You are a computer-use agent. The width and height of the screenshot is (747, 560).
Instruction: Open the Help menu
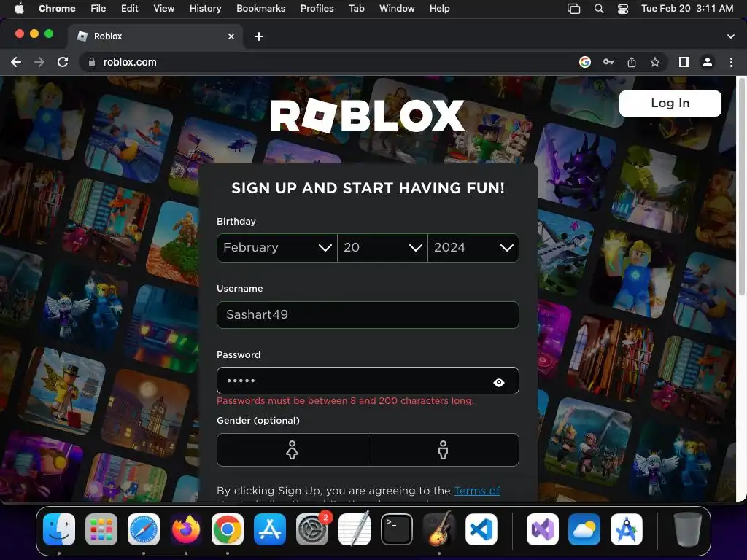click(439, 8)
